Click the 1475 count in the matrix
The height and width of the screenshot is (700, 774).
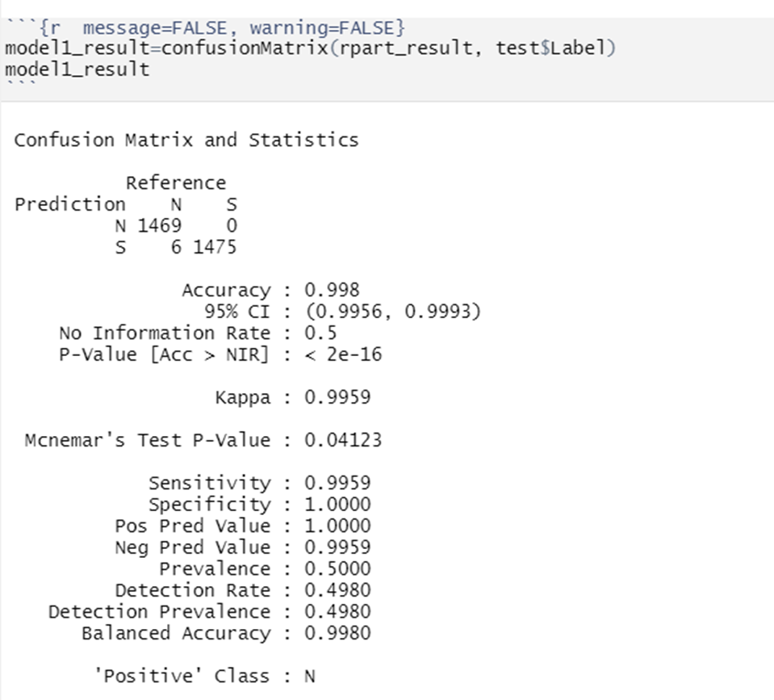(x=215, y=247)
